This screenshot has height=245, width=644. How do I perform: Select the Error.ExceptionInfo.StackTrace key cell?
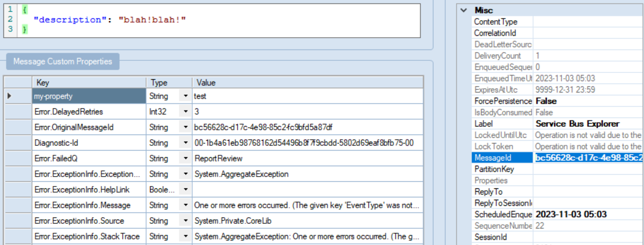pos(89,236)
